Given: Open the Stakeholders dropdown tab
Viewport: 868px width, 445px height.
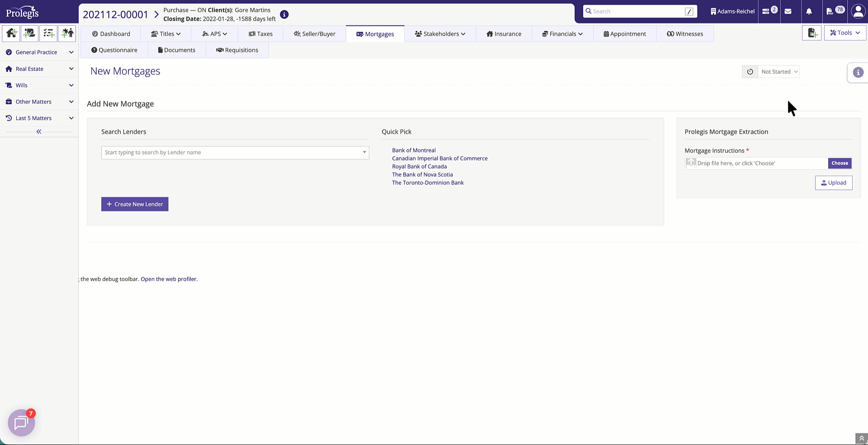Looking at the screenshot, I should click(440, 34).
